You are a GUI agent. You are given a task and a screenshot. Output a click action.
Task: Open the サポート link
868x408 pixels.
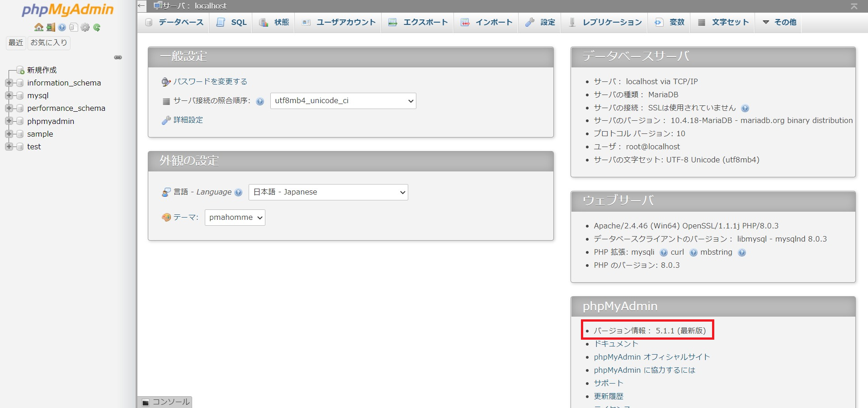click(609, 384)
